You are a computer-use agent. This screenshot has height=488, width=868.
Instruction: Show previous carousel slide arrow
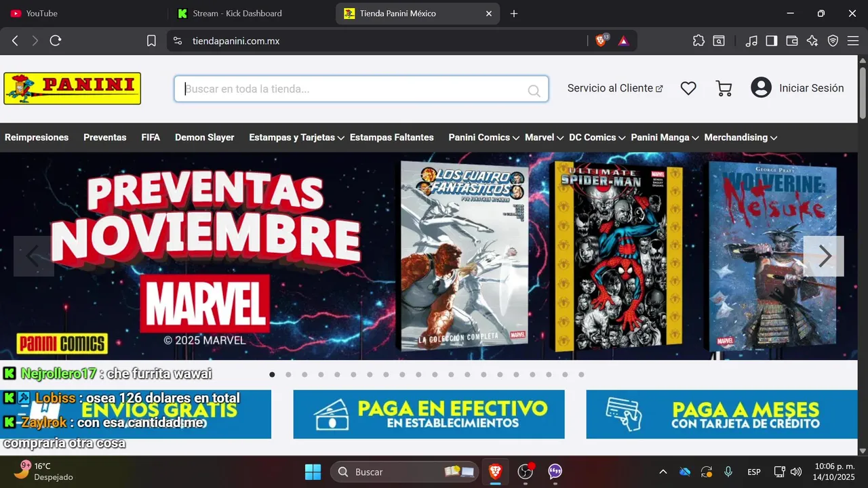point(34,256)
